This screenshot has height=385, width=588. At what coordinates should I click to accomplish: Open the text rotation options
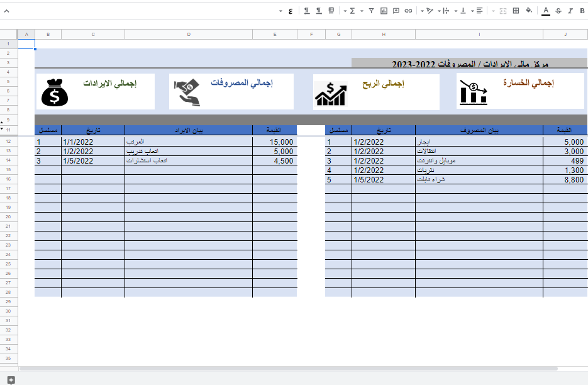point(430,11)
